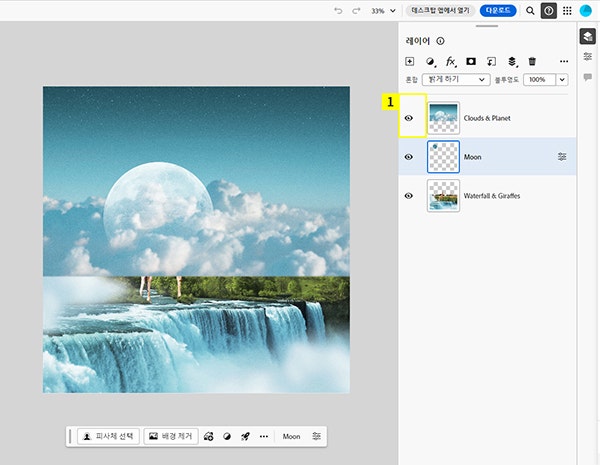
Task: Select the Waterfall & Giraffes layer thumbnail
Action: (443, 196)
